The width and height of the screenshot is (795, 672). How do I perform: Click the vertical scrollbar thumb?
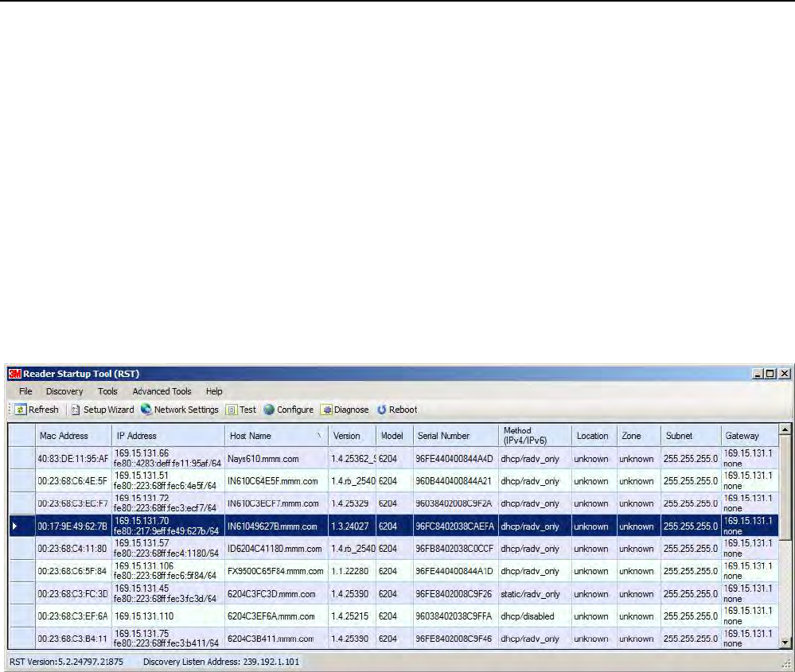coord(785,487)
